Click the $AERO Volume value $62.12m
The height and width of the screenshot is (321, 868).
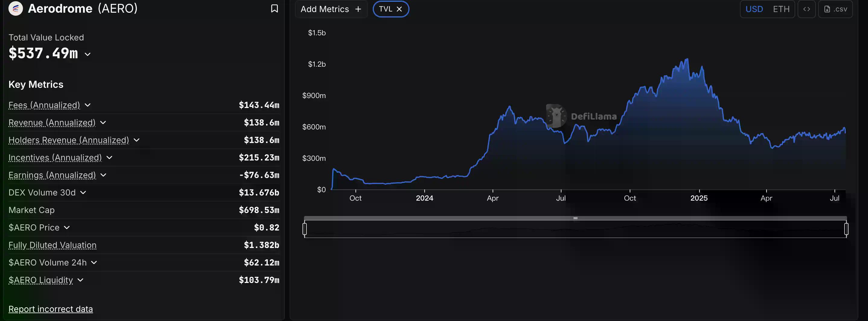click(262, 262)
